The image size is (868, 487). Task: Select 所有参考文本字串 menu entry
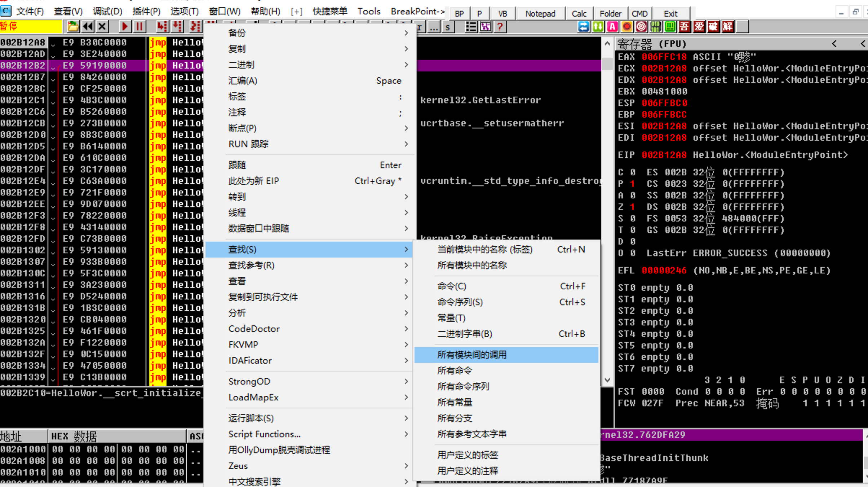(506, 434)
